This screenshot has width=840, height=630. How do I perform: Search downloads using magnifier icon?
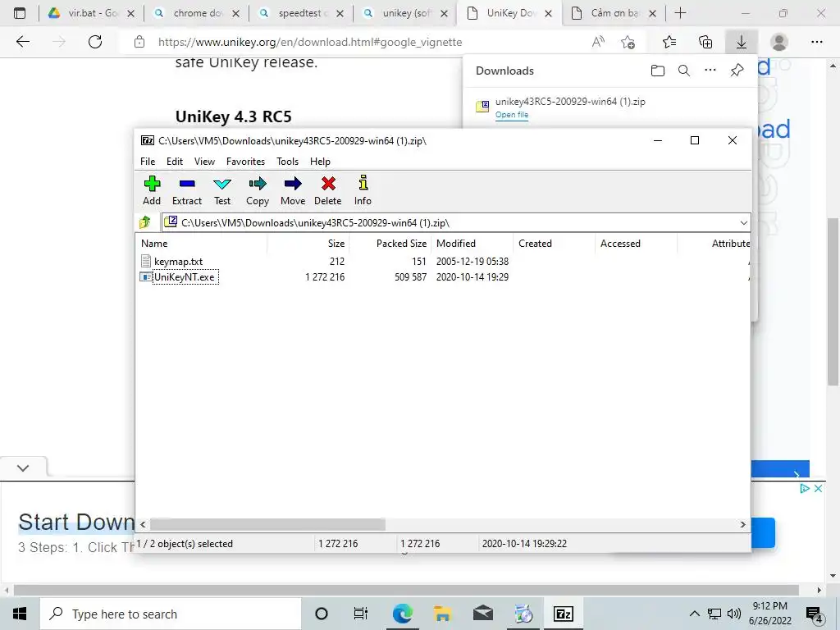click(684, 71)
